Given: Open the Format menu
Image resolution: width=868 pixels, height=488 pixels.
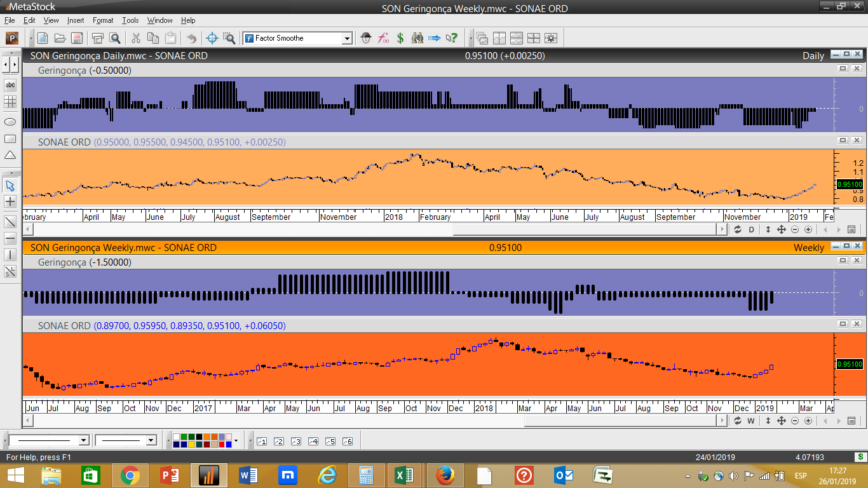Looking at the screenshot, I should [103, 20].
